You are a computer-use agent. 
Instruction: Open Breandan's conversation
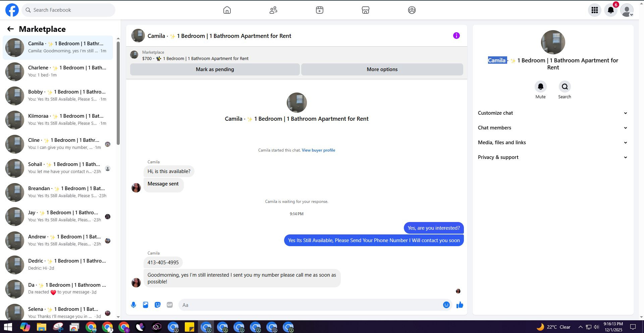tap(58, 192)
